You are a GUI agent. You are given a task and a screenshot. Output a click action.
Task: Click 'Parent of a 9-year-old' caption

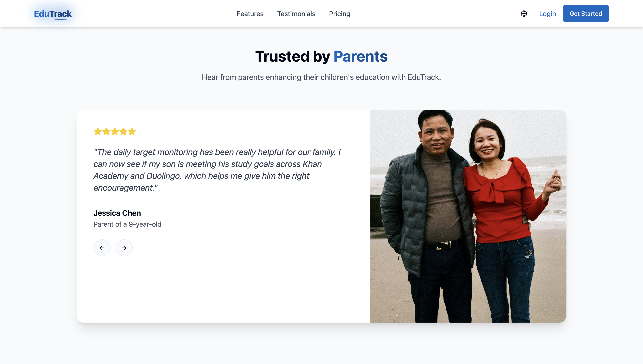pos(127,224)
